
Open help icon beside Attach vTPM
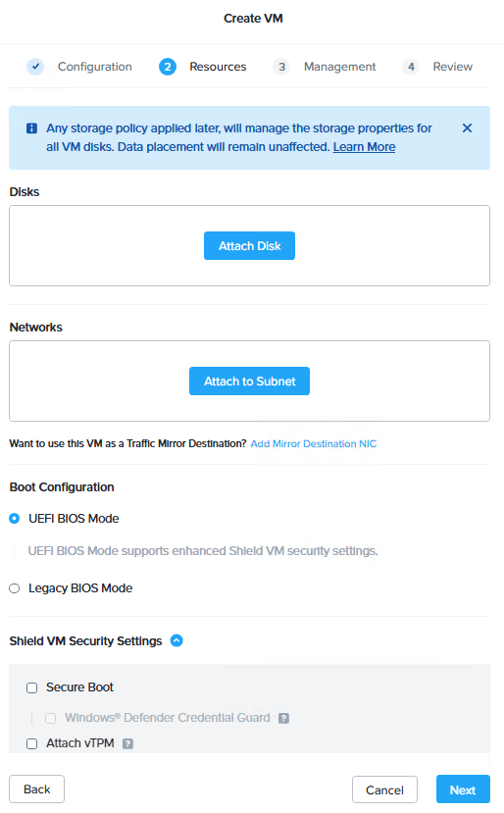127,743
